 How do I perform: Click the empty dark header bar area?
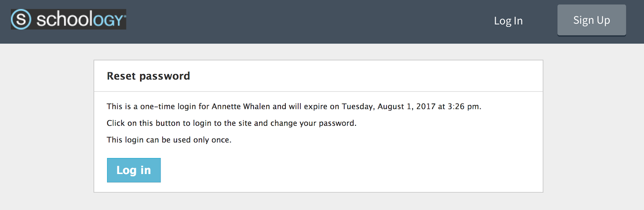[306, 21]
